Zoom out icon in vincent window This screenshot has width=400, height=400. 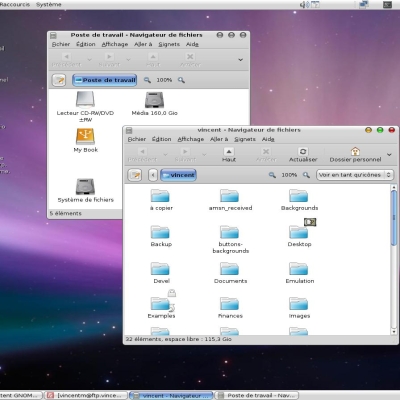[x=272, y=175]
